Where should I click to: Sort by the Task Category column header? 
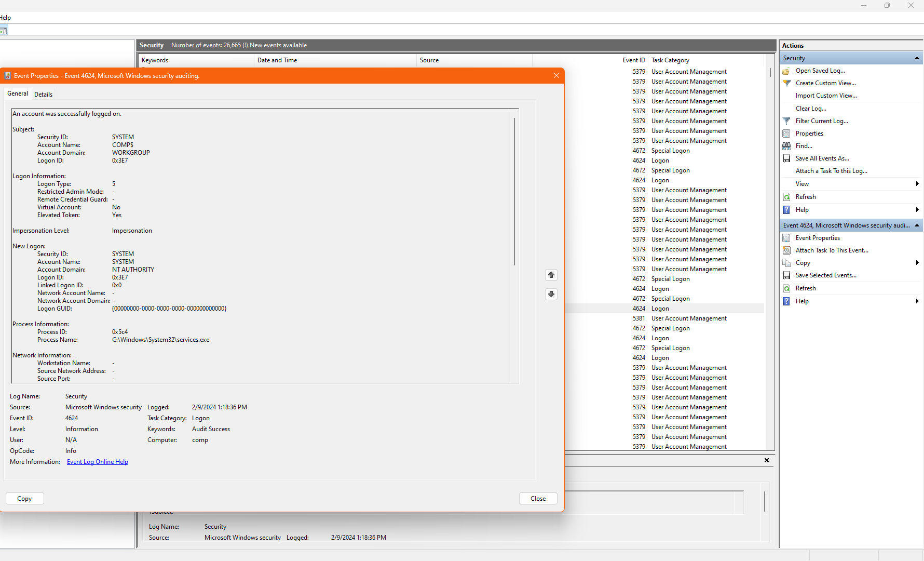pos(707,60)
